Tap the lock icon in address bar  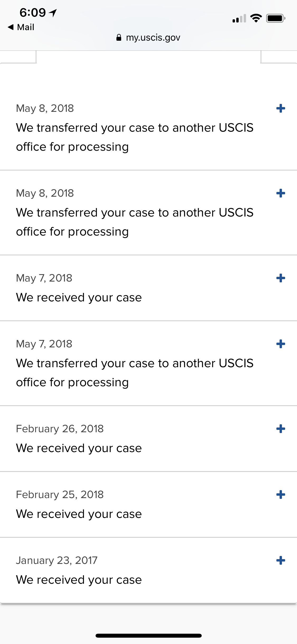point(119,38)
